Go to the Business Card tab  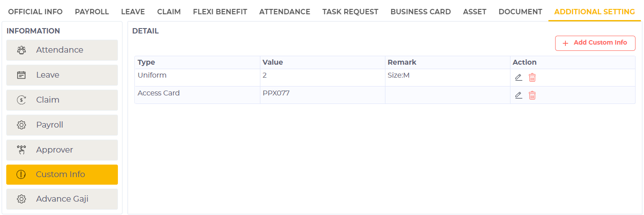420,12
